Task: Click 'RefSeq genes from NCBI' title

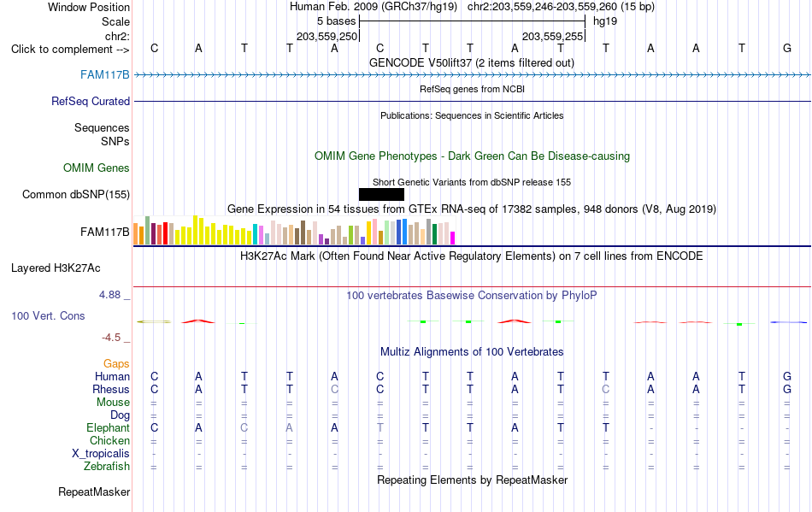Action: (x=473, y=89)
